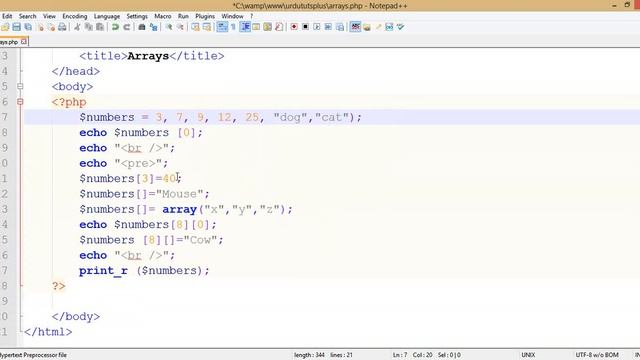Start macro recording with red dot icon
Viewport: 640px width, 360px height.
pos(294,27)
